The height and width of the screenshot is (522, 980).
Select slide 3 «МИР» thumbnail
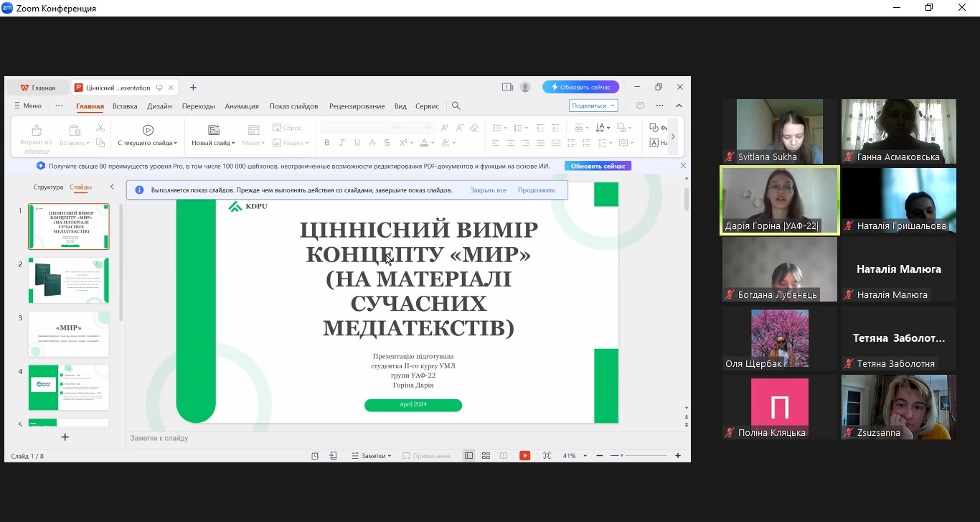[x=69, y=334]
